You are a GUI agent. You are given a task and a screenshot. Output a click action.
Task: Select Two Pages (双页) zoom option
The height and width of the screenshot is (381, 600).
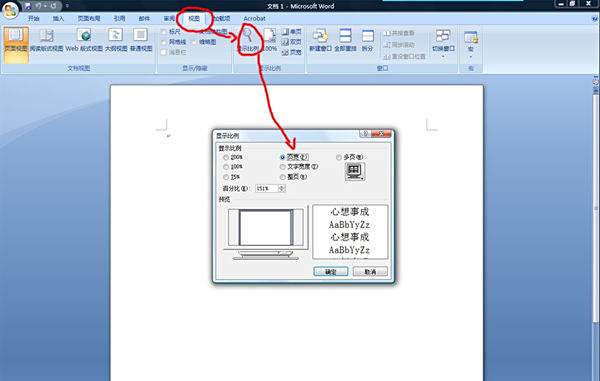[x=292, y=42]
